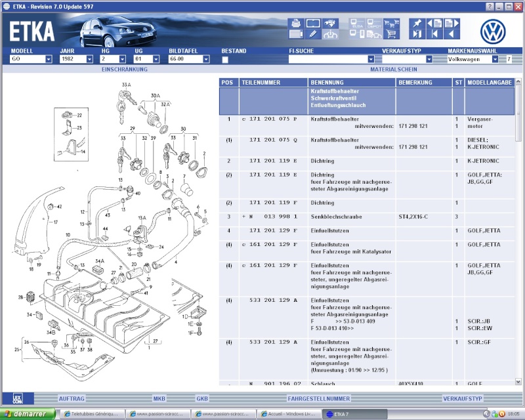
Task: Click the ETKA 7 taskbar button
Action: coord(355,414)
